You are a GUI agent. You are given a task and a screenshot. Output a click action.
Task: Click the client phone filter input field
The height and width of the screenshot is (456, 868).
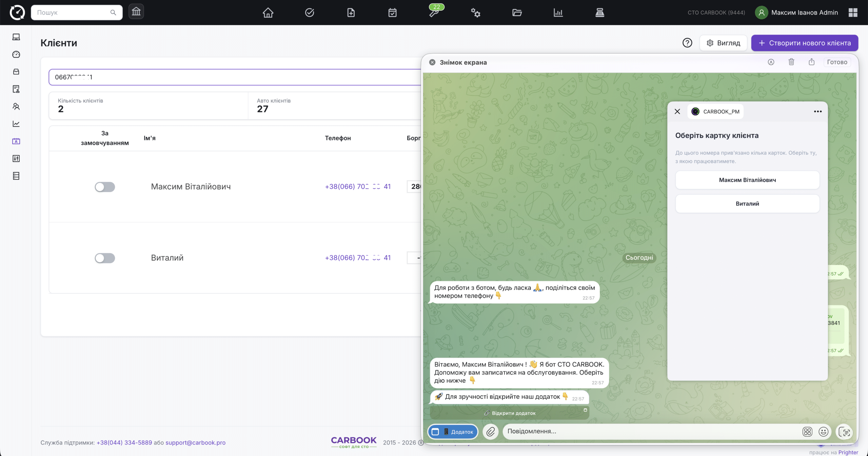235,77
